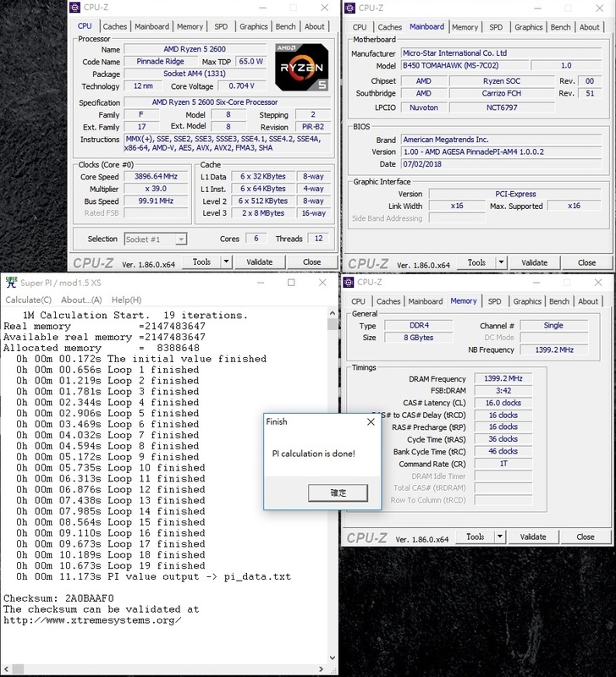Close the Finish dialog with its X
Image resolution: width=616 pixels, height=677 pixels.
click(371, 421)
